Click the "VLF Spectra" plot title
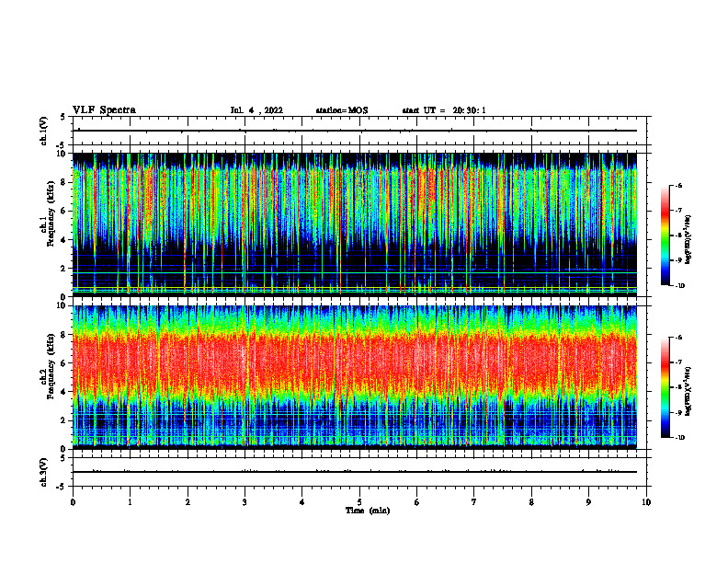Viewport: 728px width, 563px height. click(x=104, y=110)
